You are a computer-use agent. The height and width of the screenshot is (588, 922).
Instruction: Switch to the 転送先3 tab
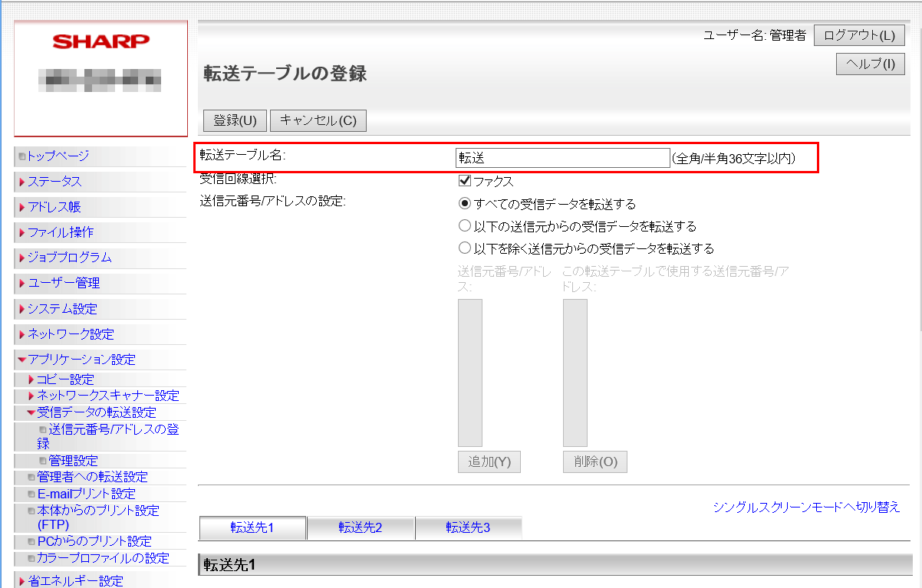coord(468,527)
